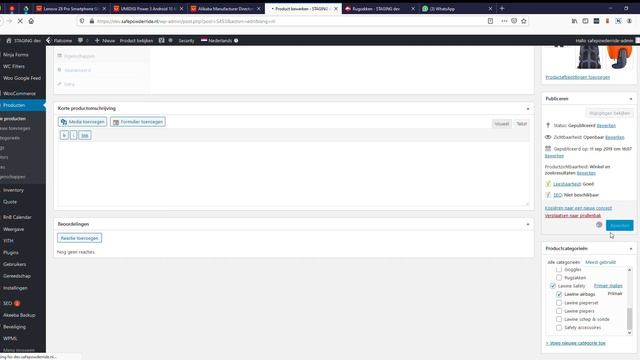
Task: Click the Media toevoegen button
Action: coord(82,122)
